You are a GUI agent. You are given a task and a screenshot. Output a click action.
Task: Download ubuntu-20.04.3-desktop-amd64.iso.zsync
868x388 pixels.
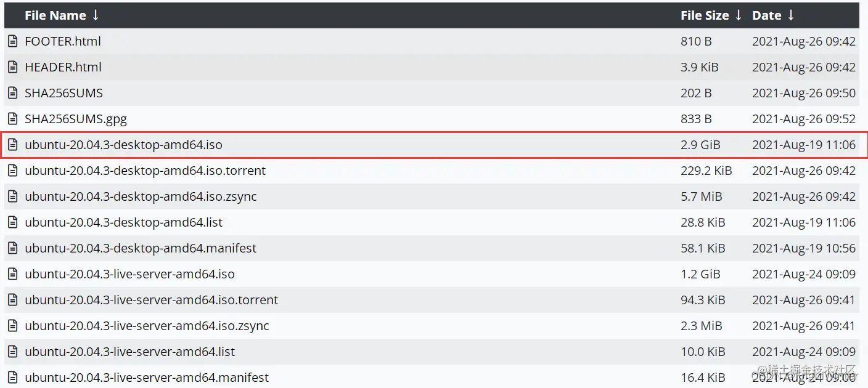pyautogui.click(x=141, y=196)
